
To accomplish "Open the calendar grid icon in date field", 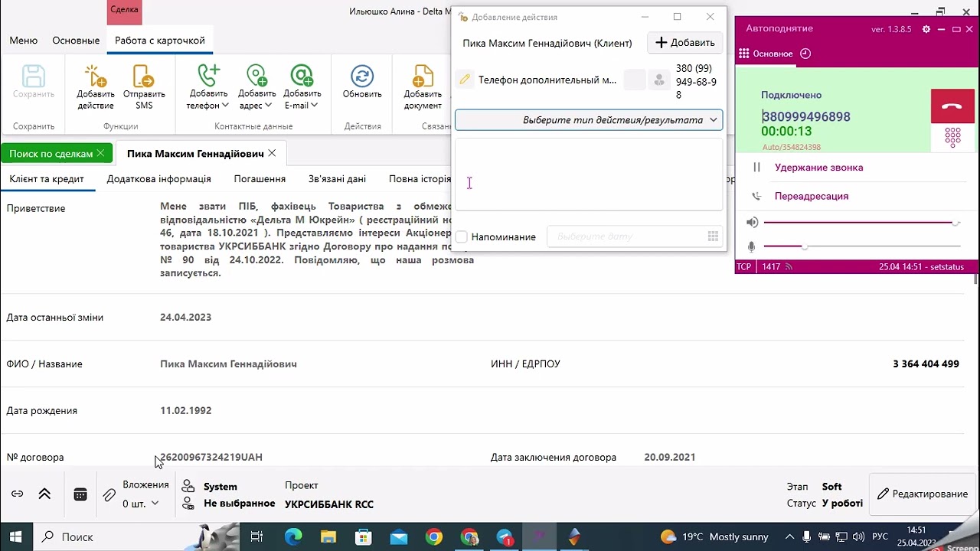I will [x=713, y=236].
